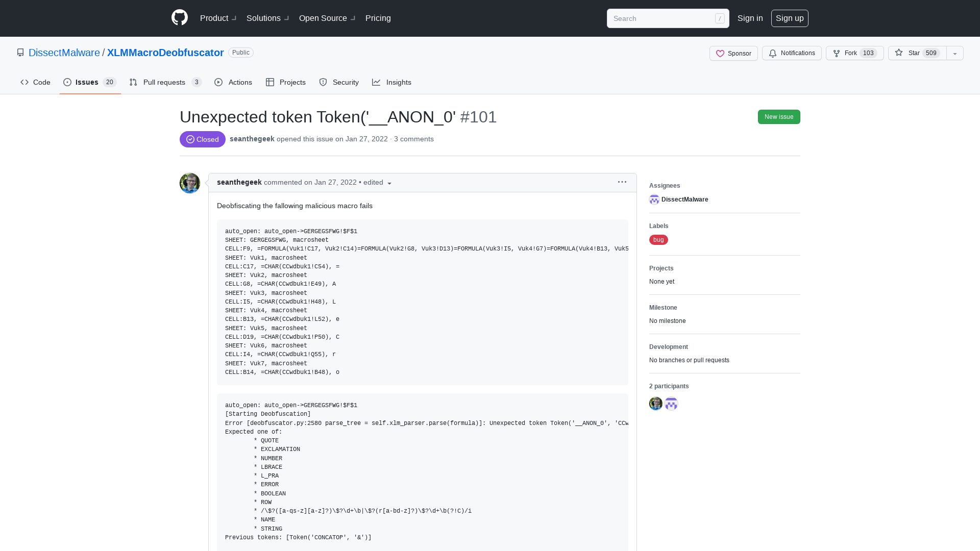Expand the Open Source menu
Image resolution: width=980 pixels, height=551 pixels.
tap(327, 18)
